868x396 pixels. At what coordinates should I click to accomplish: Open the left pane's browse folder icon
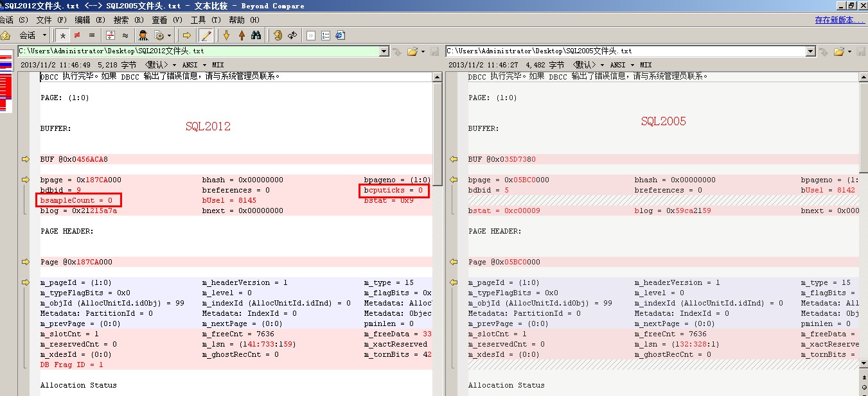pos(412,51)
